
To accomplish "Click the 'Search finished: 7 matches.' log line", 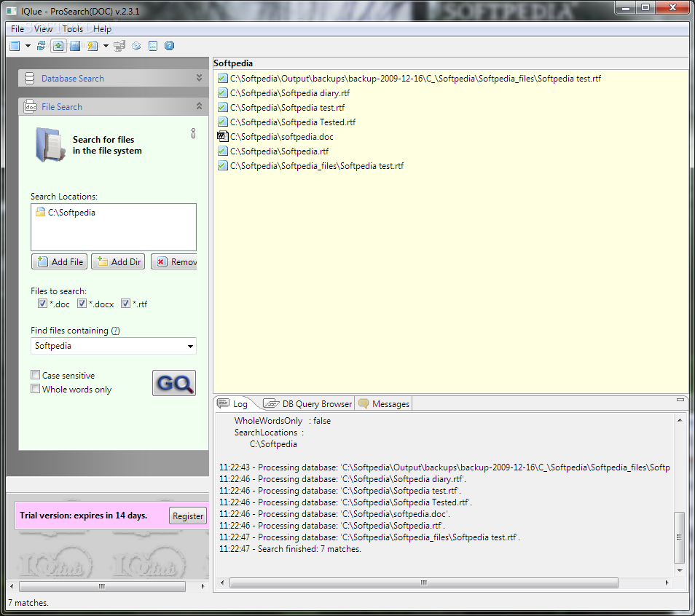I will tap(291, 549).
